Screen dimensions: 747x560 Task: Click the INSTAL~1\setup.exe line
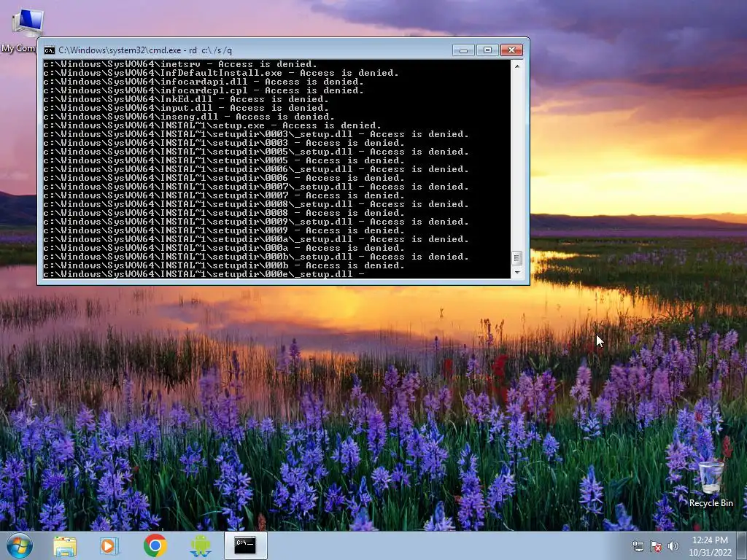(x=212, y=125)
